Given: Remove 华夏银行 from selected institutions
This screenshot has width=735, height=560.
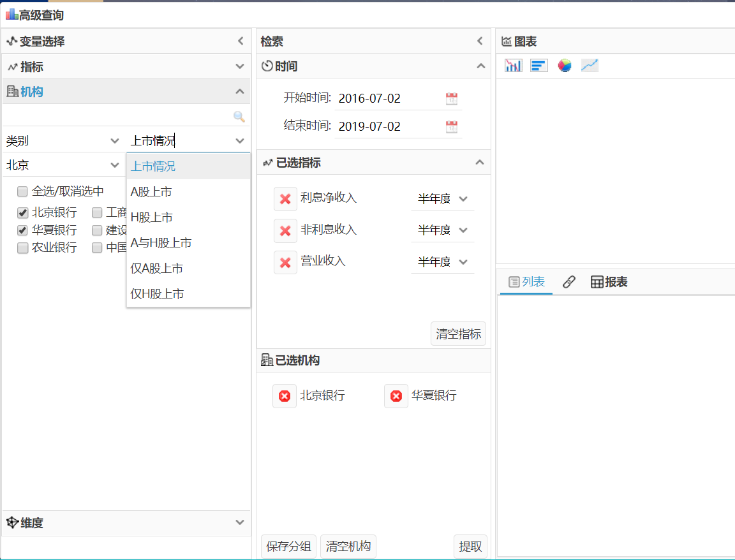Looking at the screenshot, I should pos(396,396).
